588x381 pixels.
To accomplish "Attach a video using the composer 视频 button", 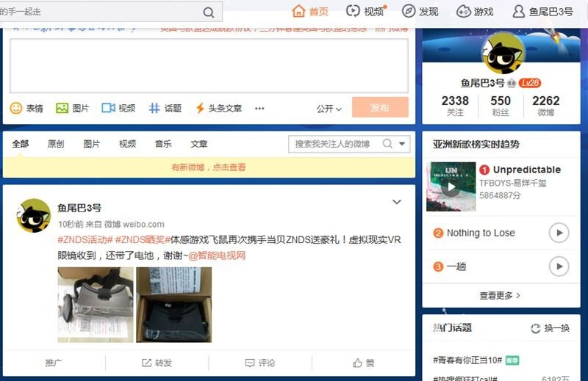I will click(x=118, y=108).
